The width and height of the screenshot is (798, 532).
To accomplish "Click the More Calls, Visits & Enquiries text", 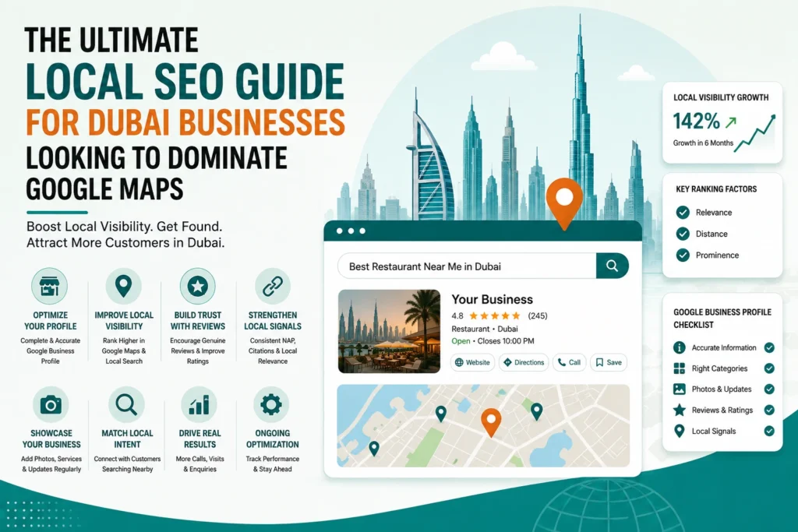I will (x=200, y=464).
